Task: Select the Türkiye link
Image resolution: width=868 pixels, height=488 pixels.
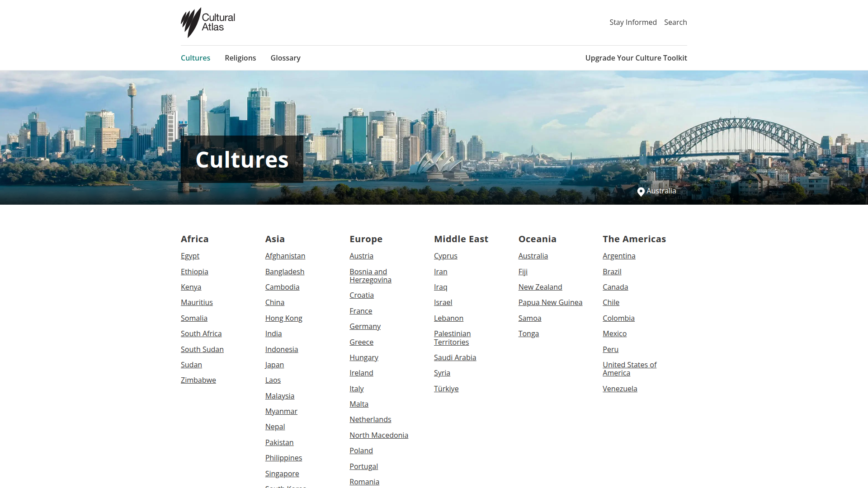Action: [446, 389]
